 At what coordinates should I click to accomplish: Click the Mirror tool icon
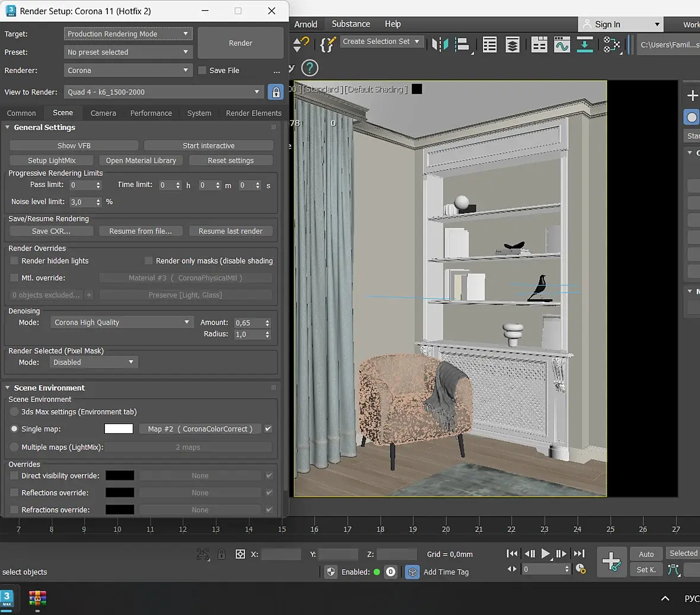click(x=440, y=45)
